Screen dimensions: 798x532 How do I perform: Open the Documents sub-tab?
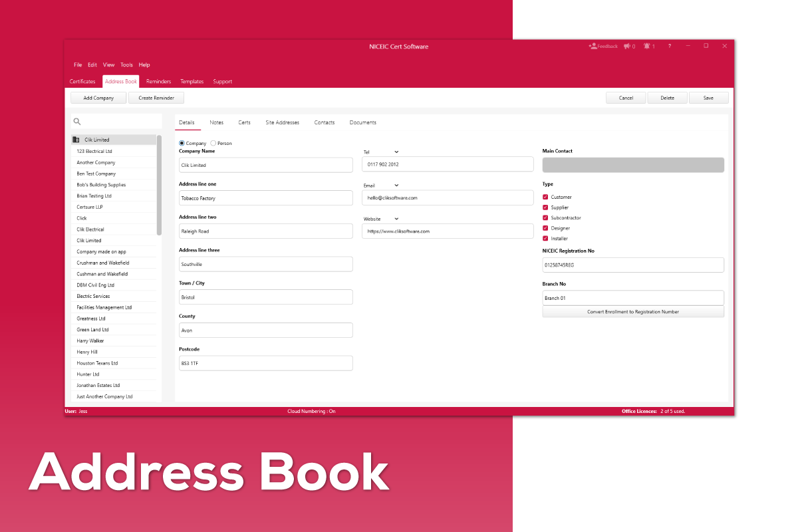363,122
